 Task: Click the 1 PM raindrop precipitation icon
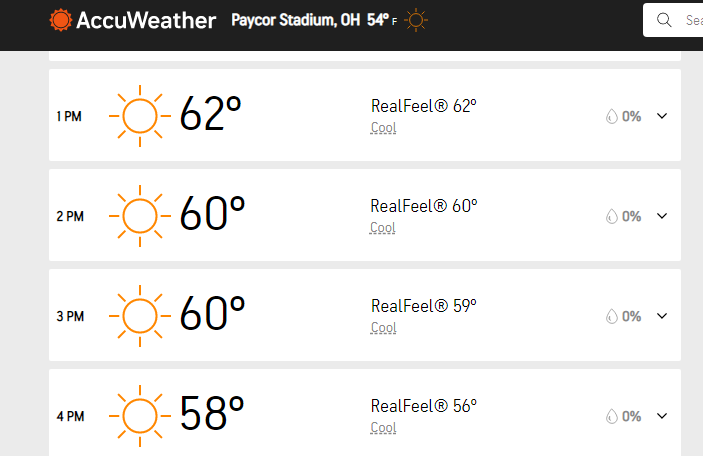coord(612,116)
